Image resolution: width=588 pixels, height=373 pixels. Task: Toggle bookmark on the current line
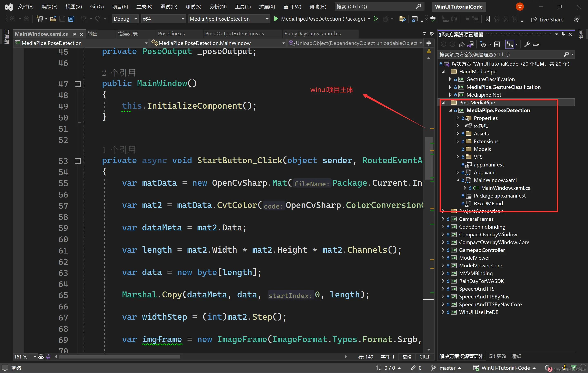click(488, 19)
